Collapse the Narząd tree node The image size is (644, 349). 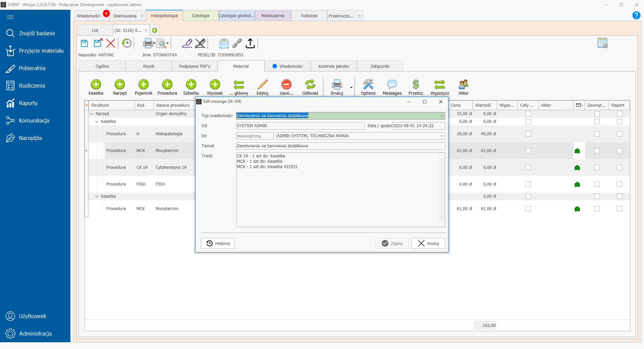[91, 114]
